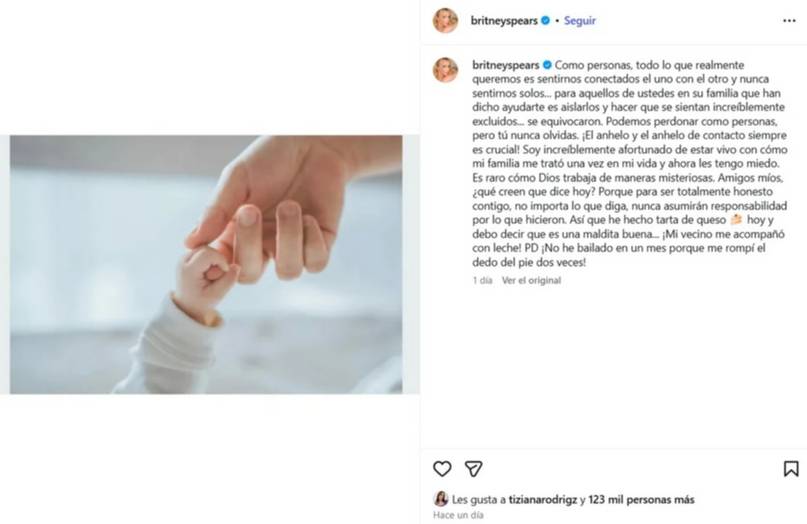The image size is (807, 524).
Task: Click Seguir to follow britneyspears
Action: coord(580,21)
